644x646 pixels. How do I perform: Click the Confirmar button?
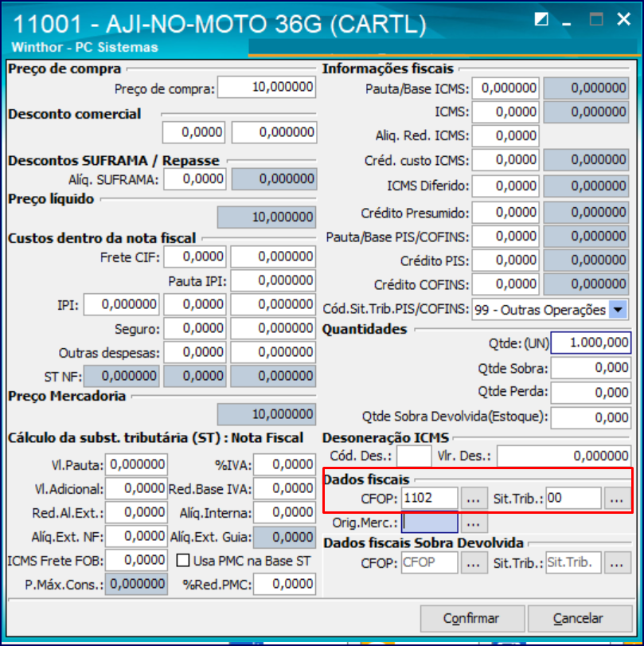click(x=472, y=618)
